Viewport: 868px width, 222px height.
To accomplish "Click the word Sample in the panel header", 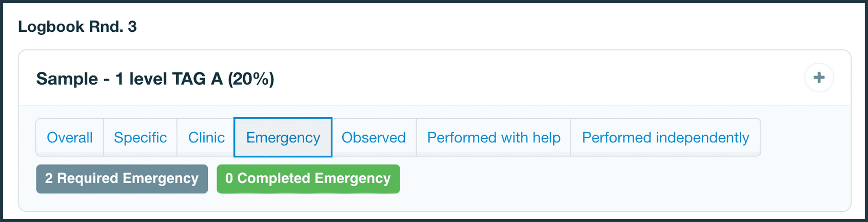I will click(67, 79).
